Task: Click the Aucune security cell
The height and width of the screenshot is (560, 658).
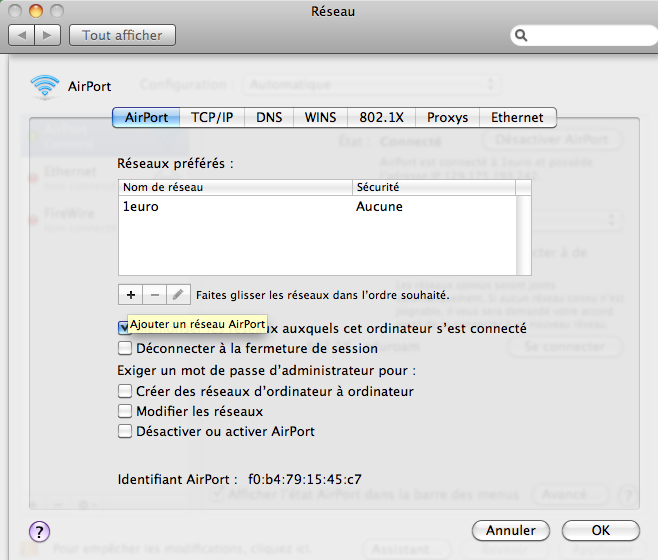Action: click(379, 207)
